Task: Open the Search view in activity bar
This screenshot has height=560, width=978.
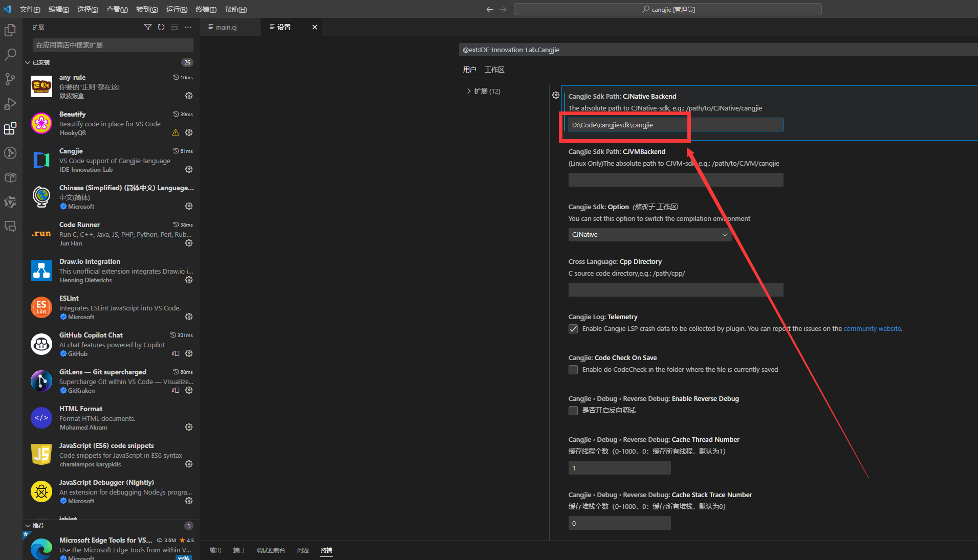Action: coord(10,55)
